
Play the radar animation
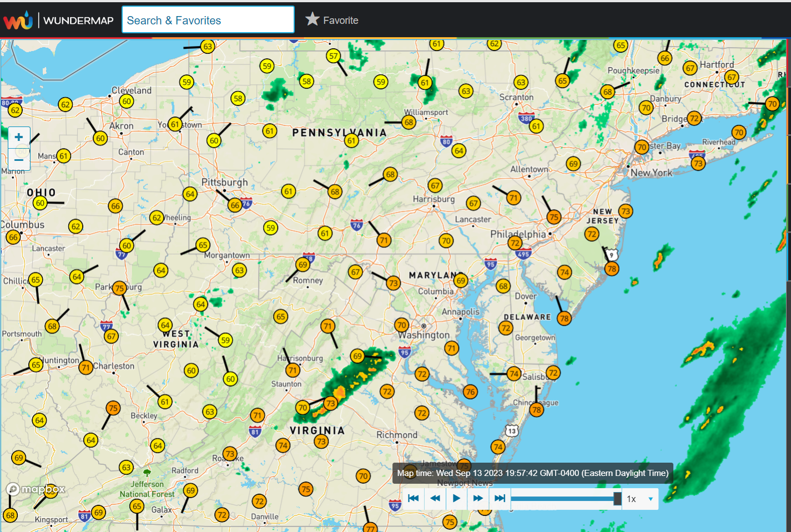click(456, 498)
